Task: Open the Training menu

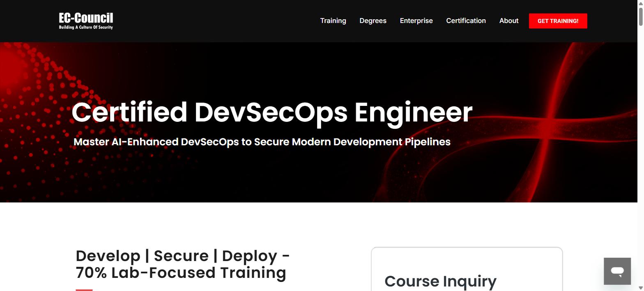Action: pyautogui.click(x=333, y=21)
